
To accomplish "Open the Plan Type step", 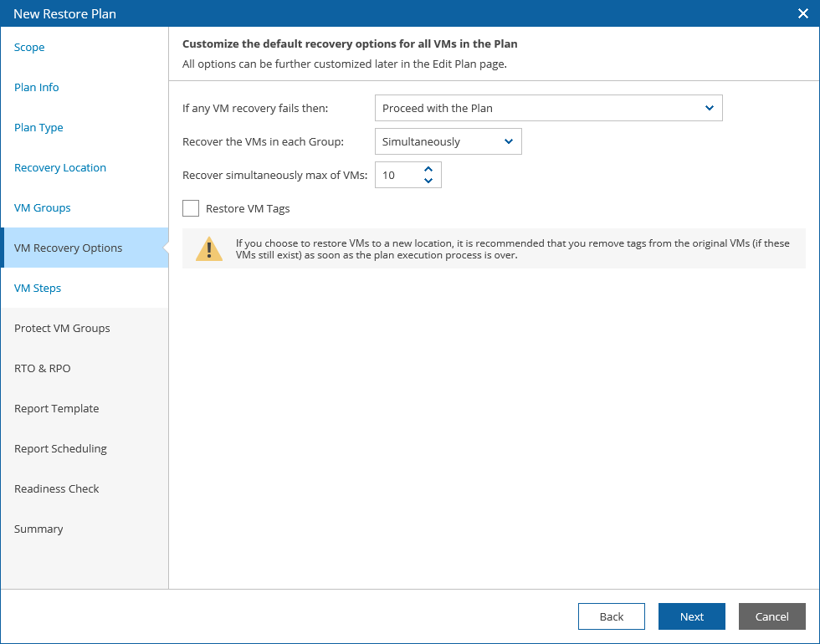I will pos(38,127).
